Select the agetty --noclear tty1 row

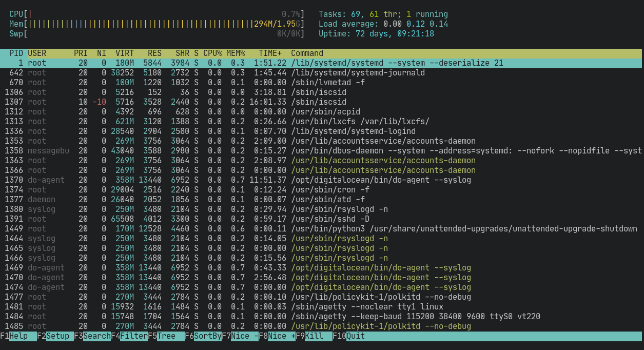(x=321, y=307)
